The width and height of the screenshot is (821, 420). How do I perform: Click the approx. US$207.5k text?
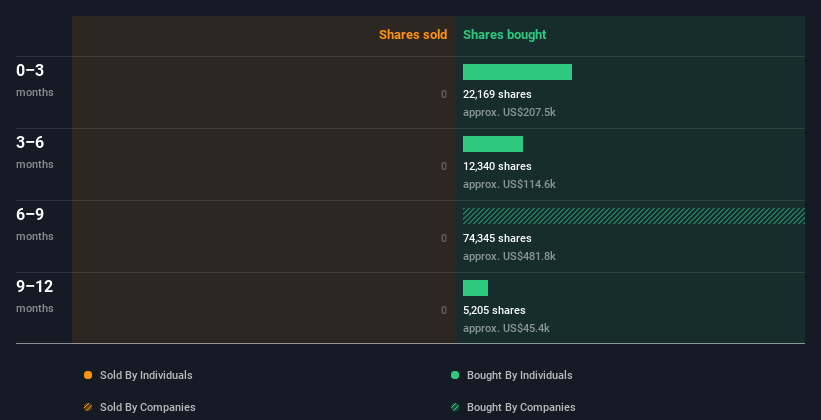tap(509, 112)
